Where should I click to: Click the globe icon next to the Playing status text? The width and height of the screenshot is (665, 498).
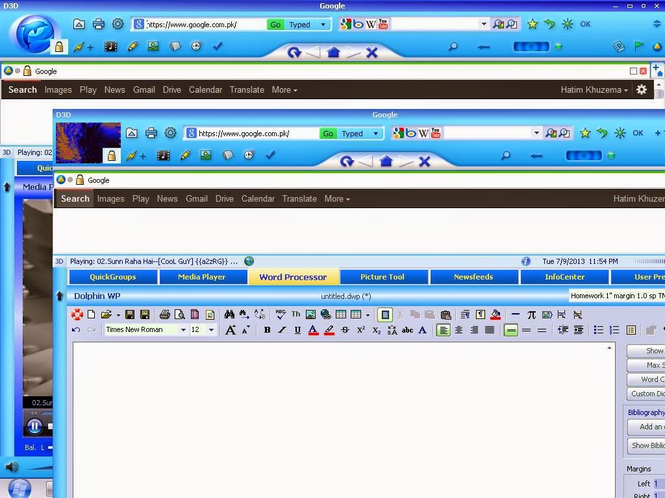click(x=249, y=261)
